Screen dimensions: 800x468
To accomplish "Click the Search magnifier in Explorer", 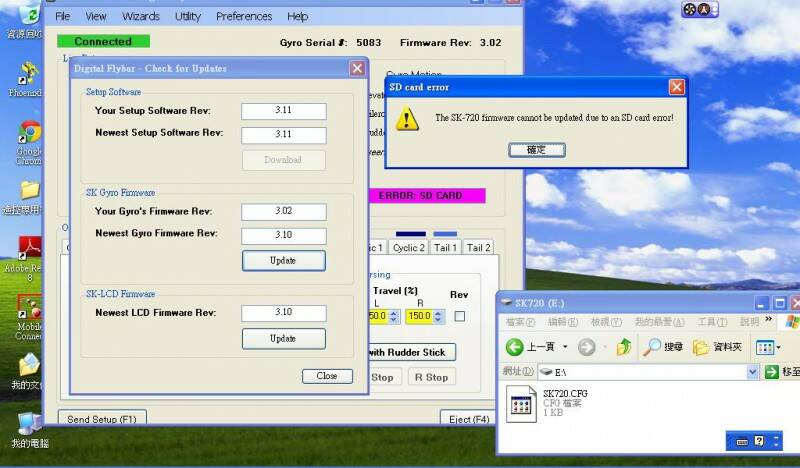I will tap(652, 347).
